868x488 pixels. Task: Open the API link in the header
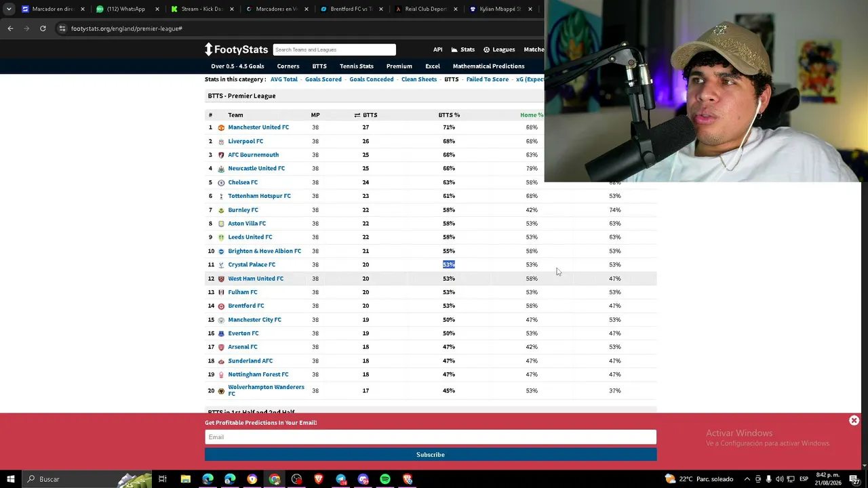click(x=438, y=49)
